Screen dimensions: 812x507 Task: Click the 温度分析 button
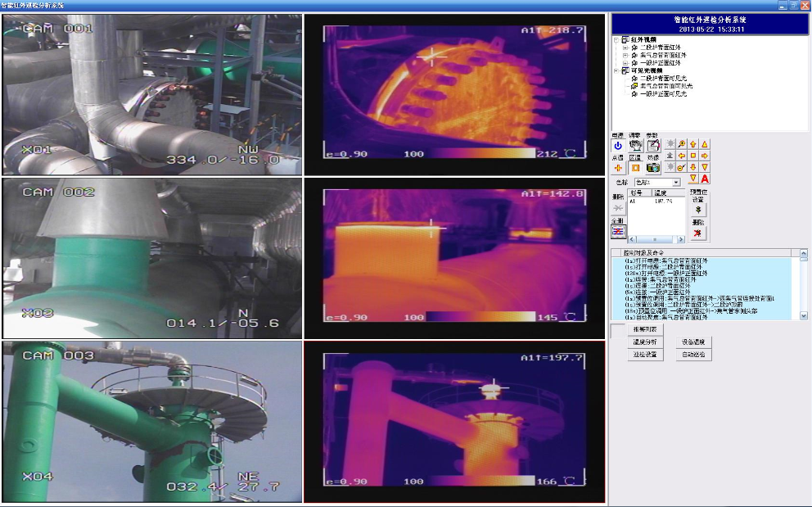(x=645, y=342)
